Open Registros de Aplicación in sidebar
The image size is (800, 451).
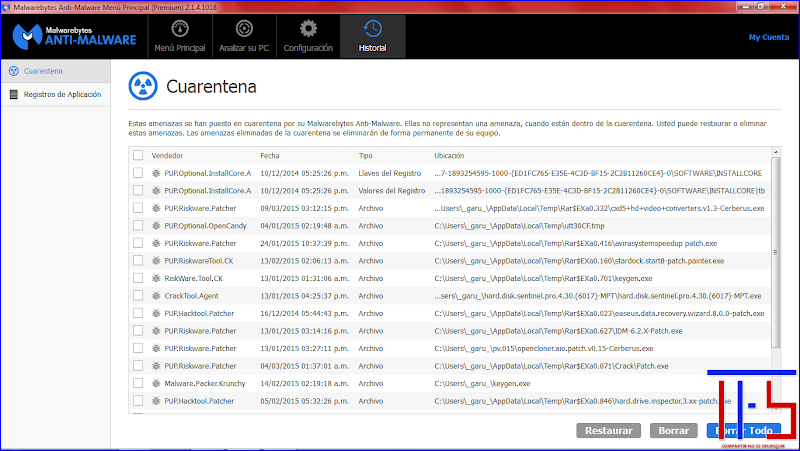(x=56, y=94)
